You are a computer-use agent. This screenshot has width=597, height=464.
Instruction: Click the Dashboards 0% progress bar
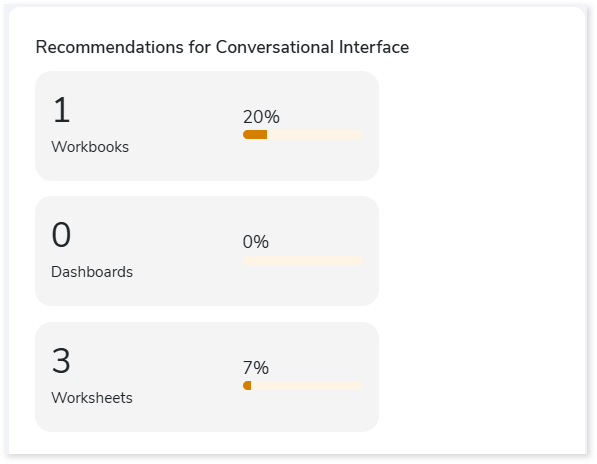(x=303, y=260)
